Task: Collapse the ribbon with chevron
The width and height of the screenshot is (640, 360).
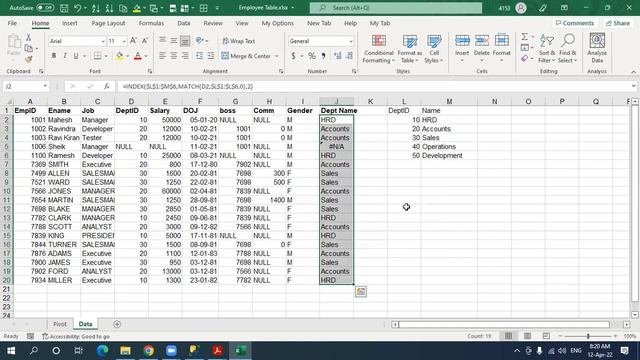Action: click(x=633, y=72)
